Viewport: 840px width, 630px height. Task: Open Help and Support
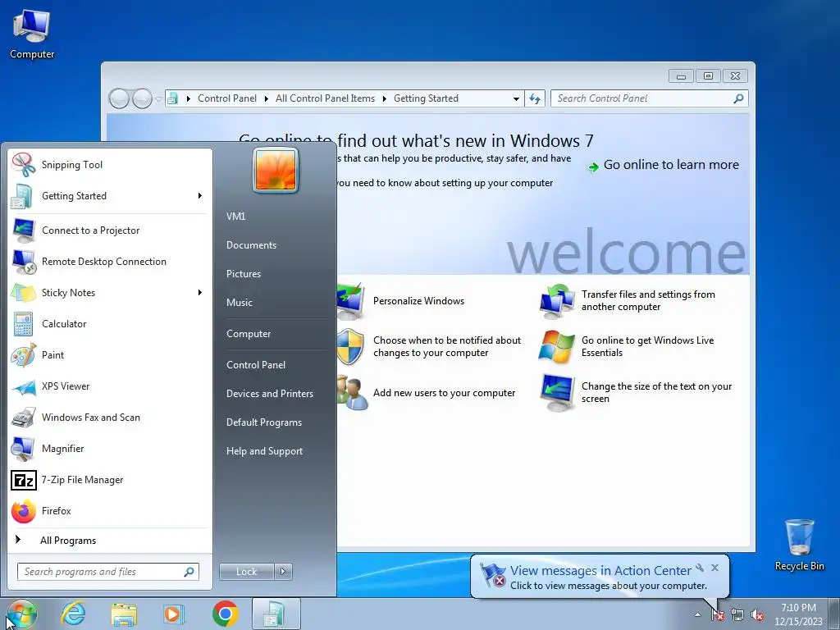[265, 451]
